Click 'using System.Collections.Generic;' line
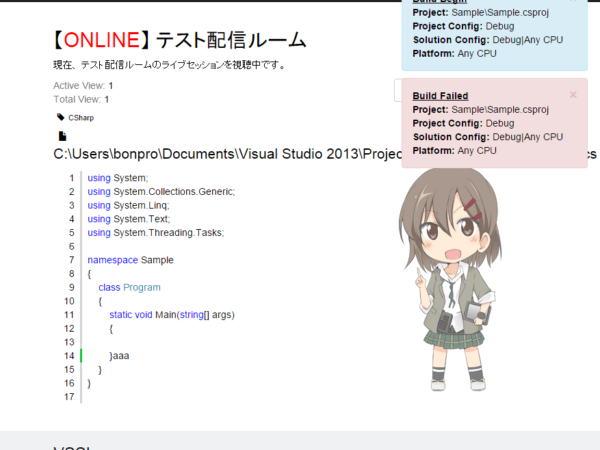The width and height of the screenshot is (600, 450). pyautogui.click(x=161, y=192)
